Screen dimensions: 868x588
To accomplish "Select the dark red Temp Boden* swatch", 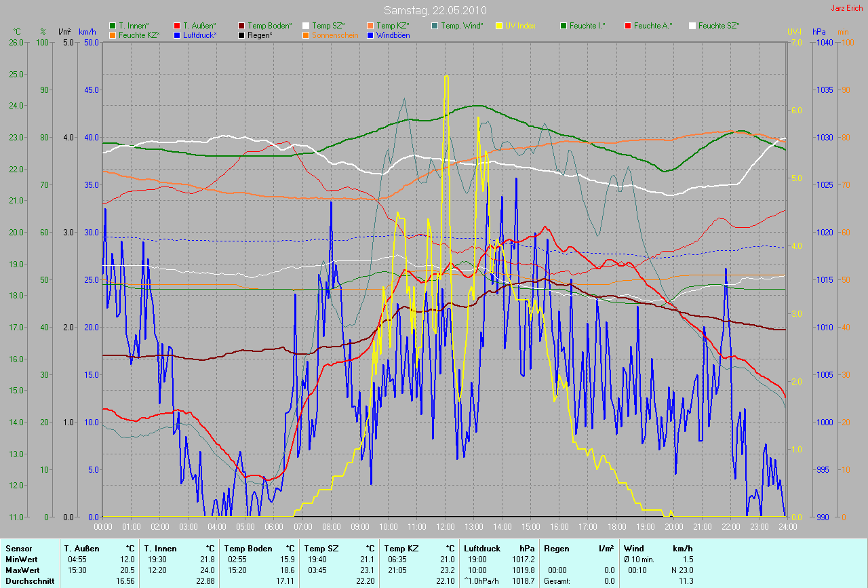I will (242, 26).
